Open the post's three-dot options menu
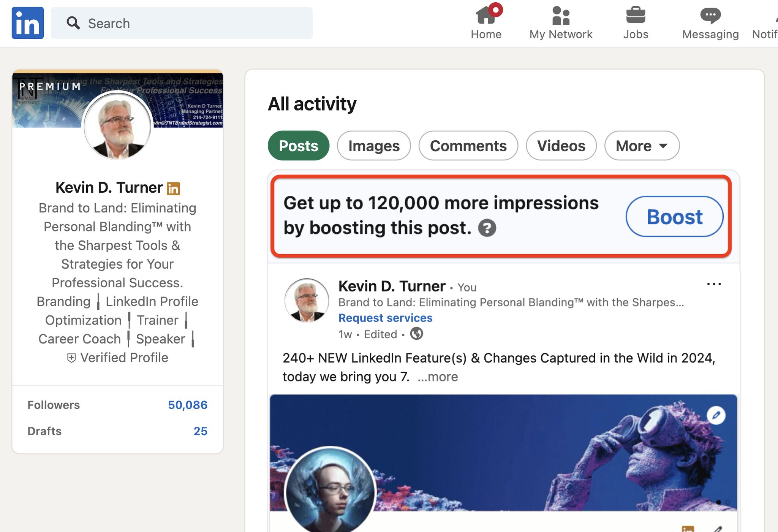 tap(714, 284)
